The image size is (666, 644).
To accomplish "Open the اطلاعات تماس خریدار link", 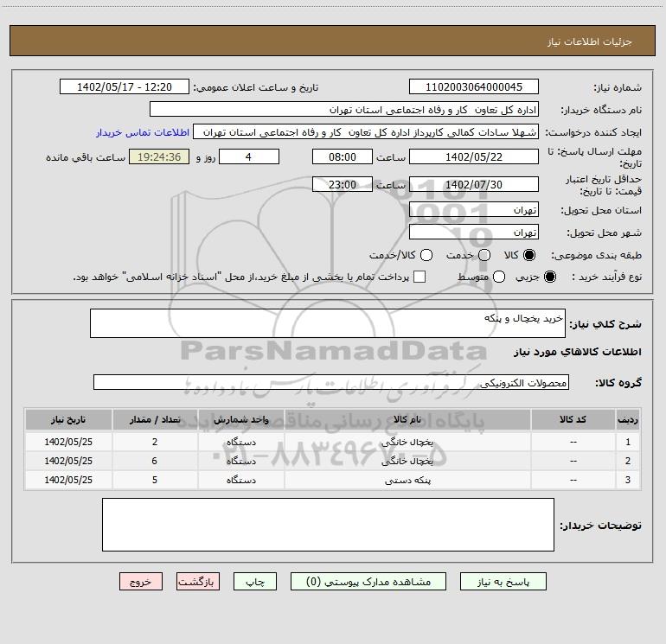I will [143, 132].
